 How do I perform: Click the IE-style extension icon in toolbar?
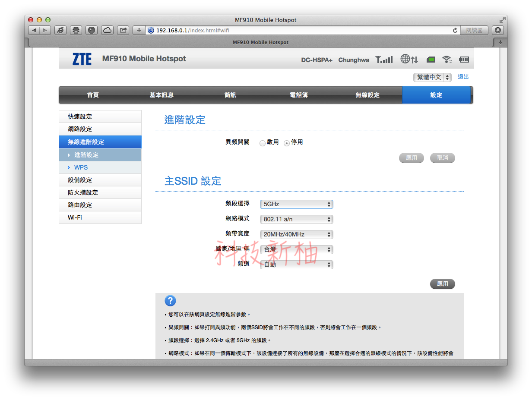61,30
